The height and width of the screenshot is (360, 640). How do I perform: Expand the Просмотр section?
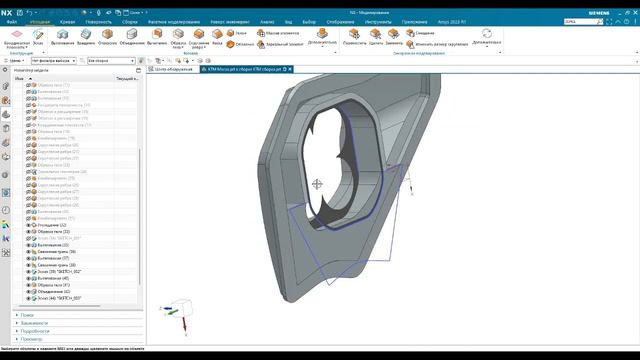click(x=17, y=339)
